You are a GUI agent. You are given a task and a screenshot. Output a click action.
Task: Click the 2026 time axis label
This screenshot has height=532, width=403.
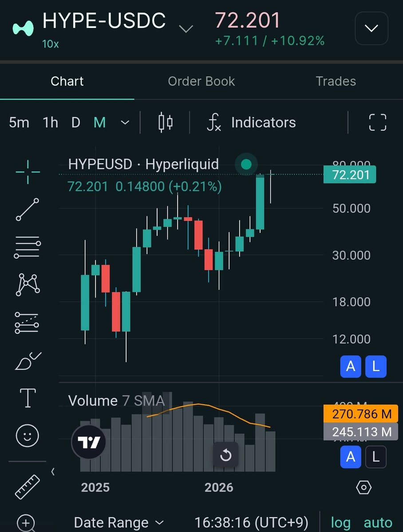219,488
